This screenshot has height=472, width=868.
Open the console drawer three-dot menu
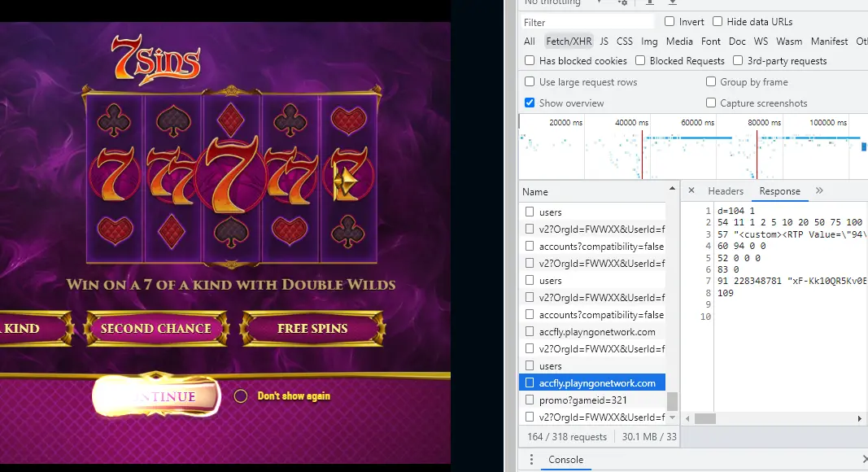tap(531, 459)
